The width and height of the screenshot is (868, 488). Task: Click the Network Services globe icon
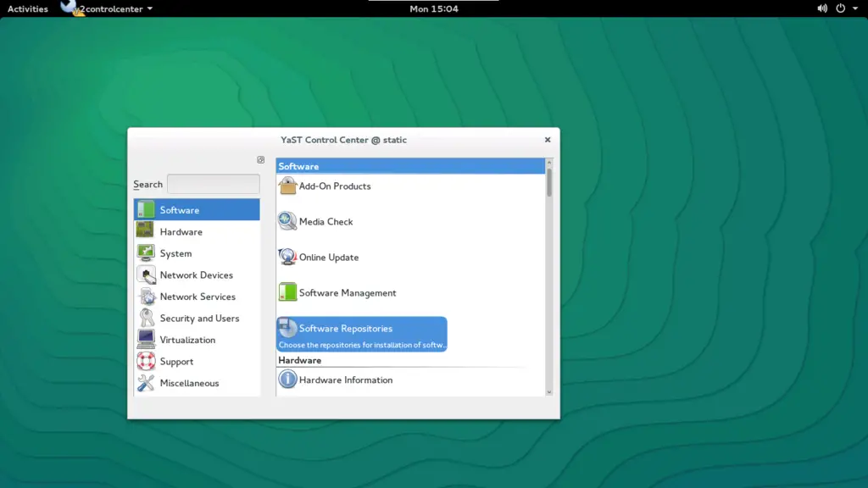(x=146, y=296)
